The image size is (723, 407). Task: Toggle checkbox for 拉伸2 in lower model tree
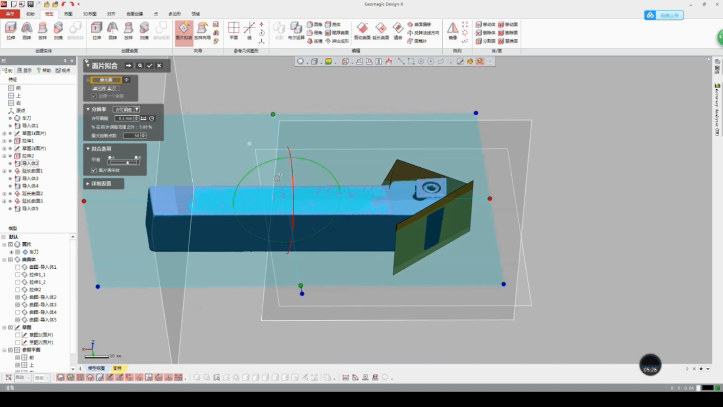coord(18,289)
